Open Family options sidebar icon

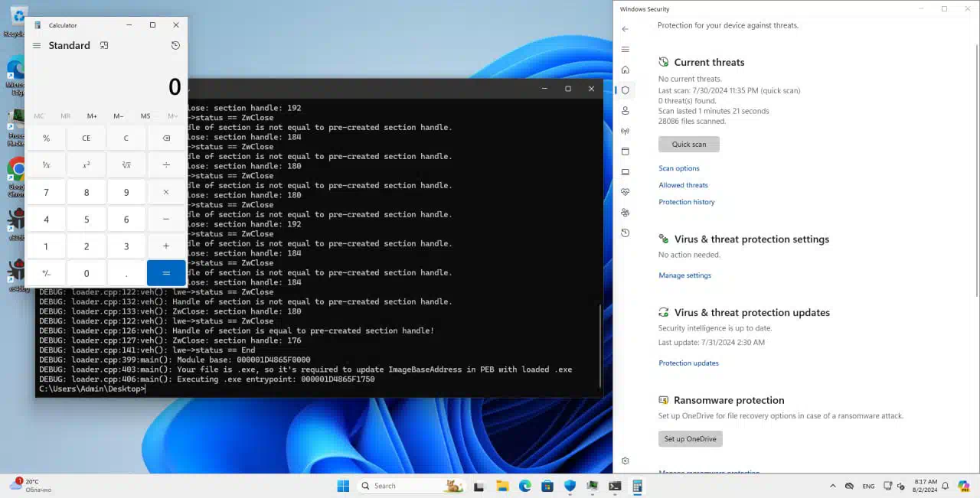tap(625, 213)
